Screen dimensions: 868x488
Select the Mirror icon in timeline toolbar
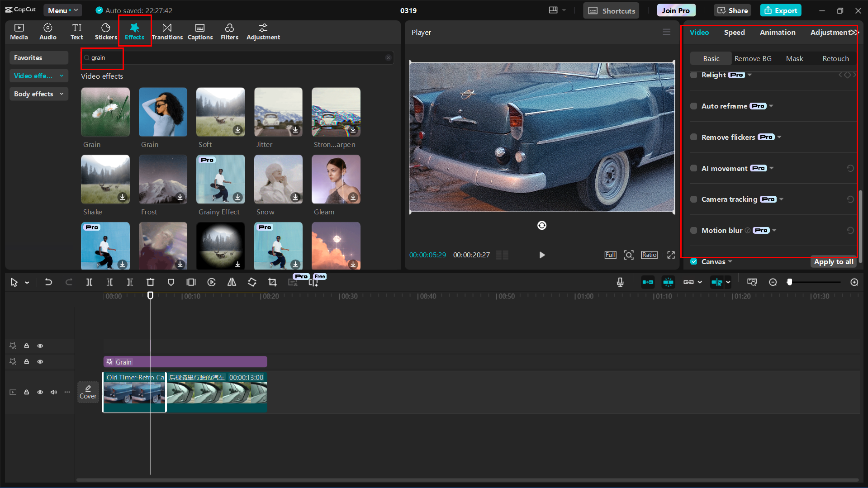(232, 282)
